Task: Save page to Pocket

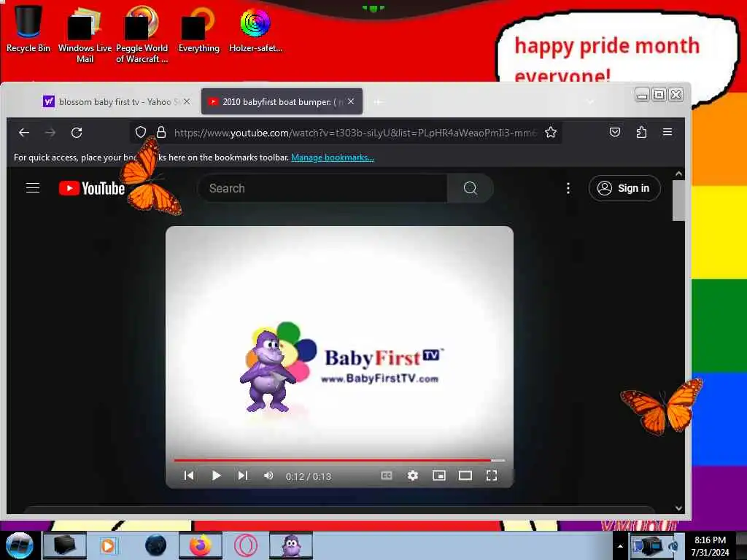Action: tap(615, 132)
